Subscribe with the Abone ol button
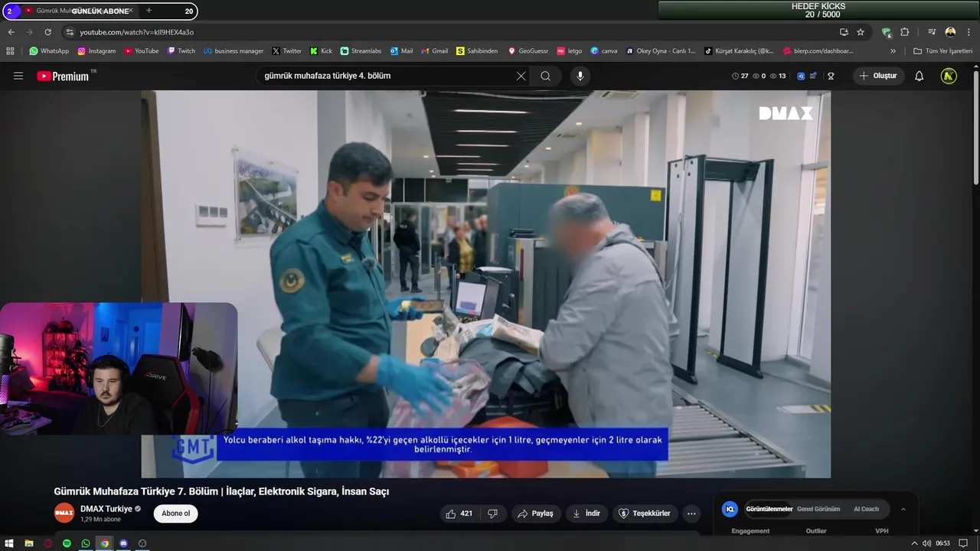This screenshot has height=551, width=980. tap(175, 514)
